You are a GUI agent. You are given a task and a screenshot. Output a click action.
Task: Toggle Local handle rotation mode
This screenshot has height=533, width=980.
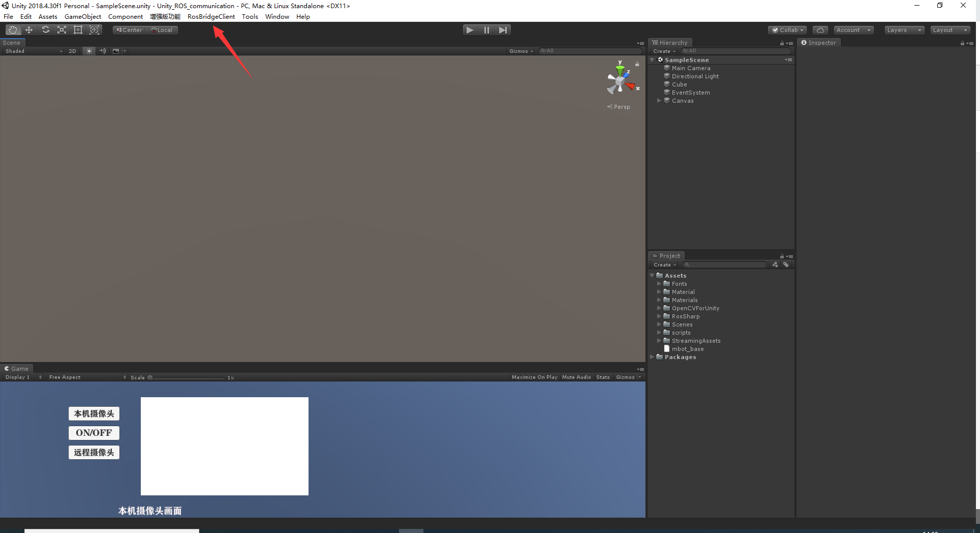[162, 29]
